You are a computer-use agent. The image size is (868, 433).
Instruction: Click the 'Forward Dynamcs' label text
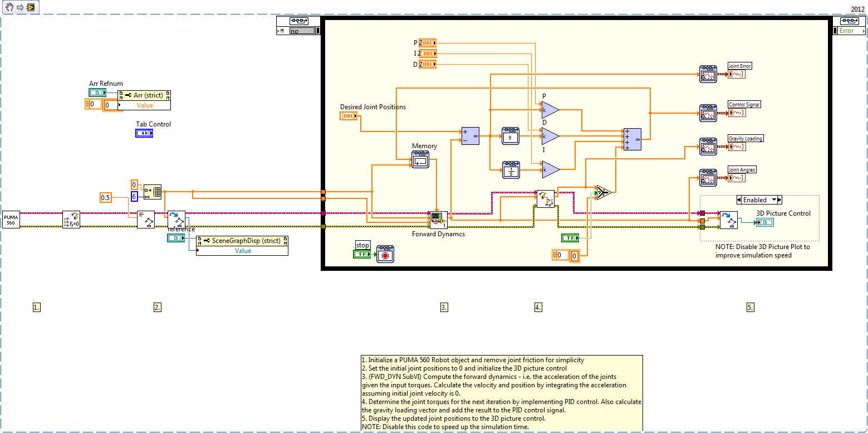coord(438,234)
